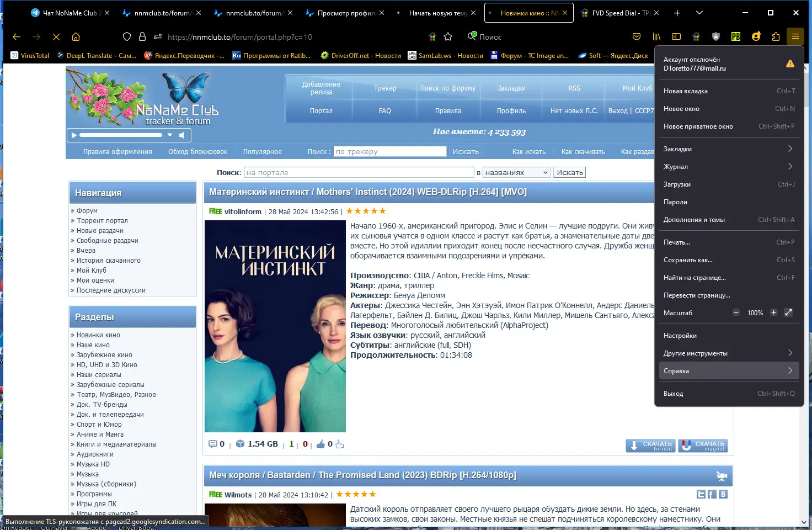Open the tab list dropdown chevron
Viewport: 812px width, 530px height.
[x=699, y=13]
